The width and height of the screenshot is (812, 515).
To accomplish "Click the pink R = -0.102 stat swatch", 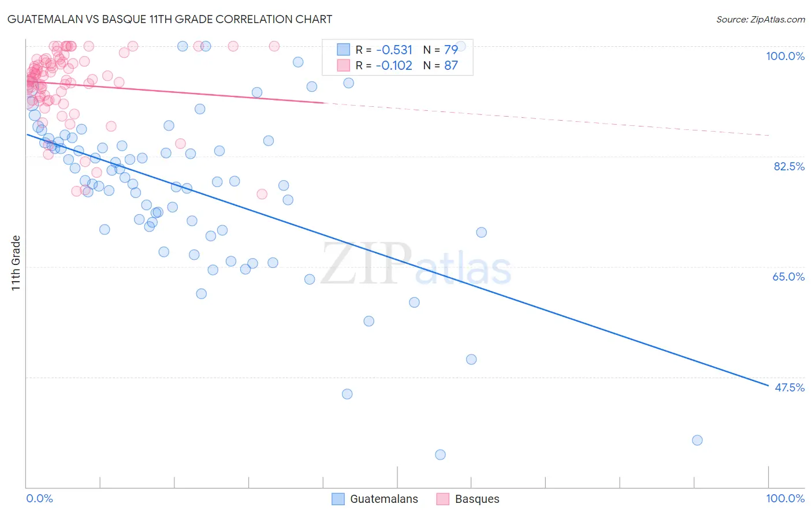I will [344, 65].
